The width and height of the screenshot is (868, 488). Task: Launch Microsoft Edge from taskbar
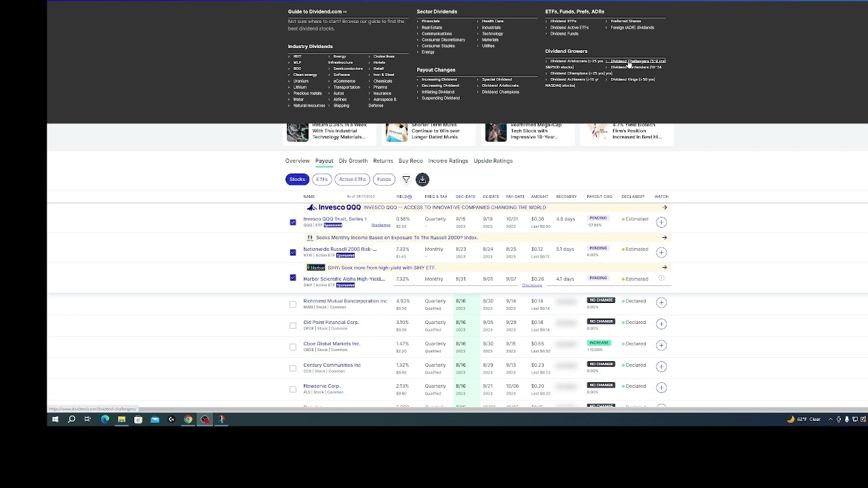pyautogui.click(x=105, y=420)
